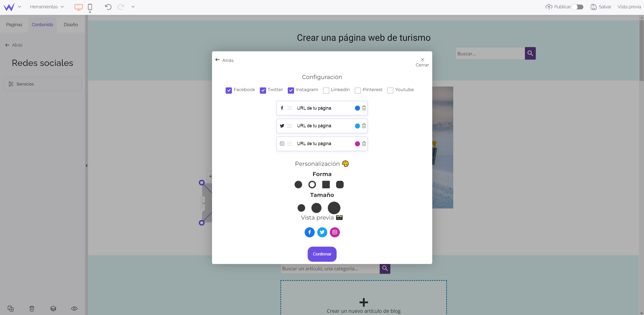
Task: Select the medium icon size
Action: pyautogui.click(x=316, y=208)
